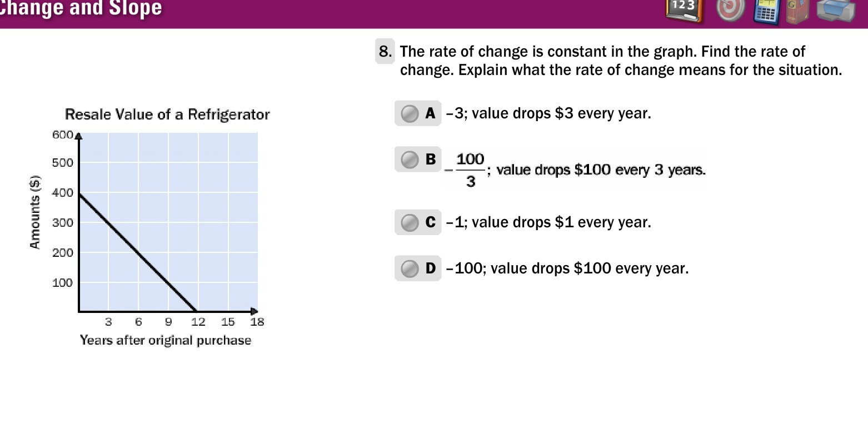Click the 400 y-intercept of the graph line
Image resolution: width=868 pixels, height=428 pixels.
pyautogui.click(x=80, y=193)
